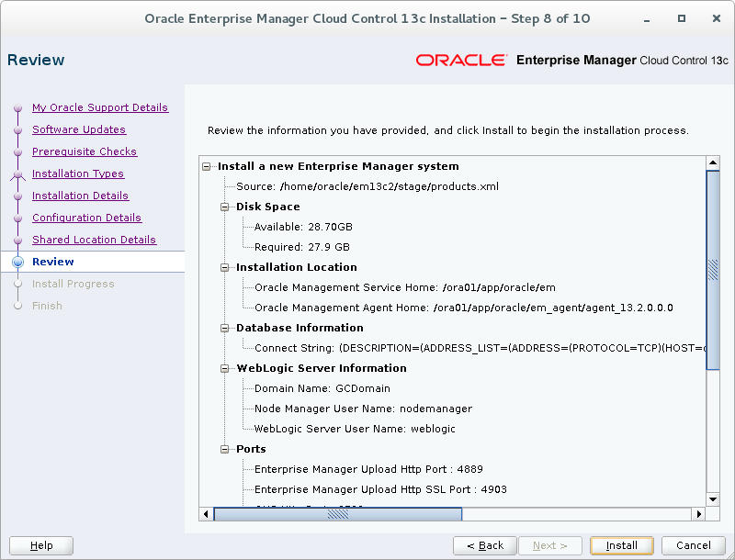Image resolution: width=735 pixels, height=560 pixels.
Task: Go to the Configuration Details step
Action: (x=86, y=218)
